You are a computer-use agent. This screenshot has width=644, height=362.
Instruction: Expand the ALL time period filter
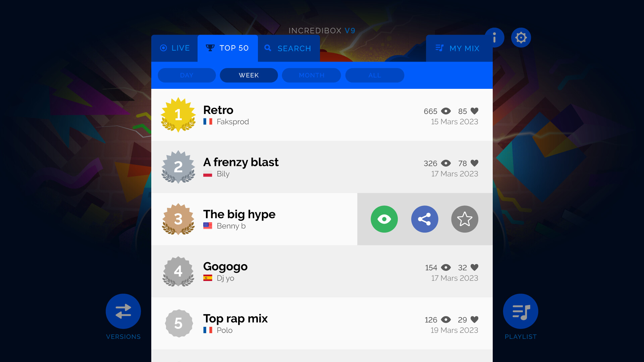click(374, 75)
